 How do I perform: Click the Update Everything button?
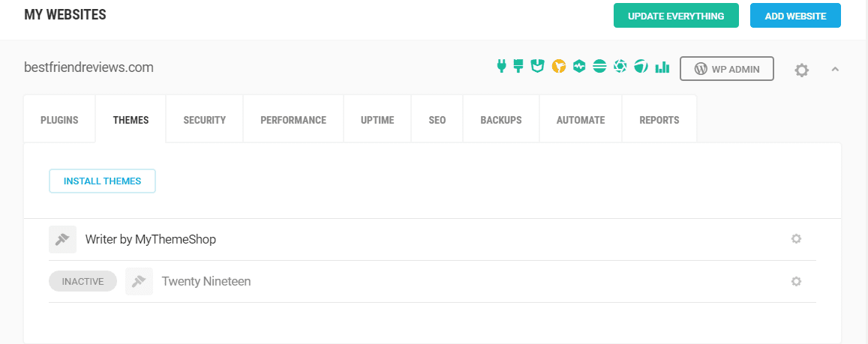pyautogui.click(x=676, y=16)
